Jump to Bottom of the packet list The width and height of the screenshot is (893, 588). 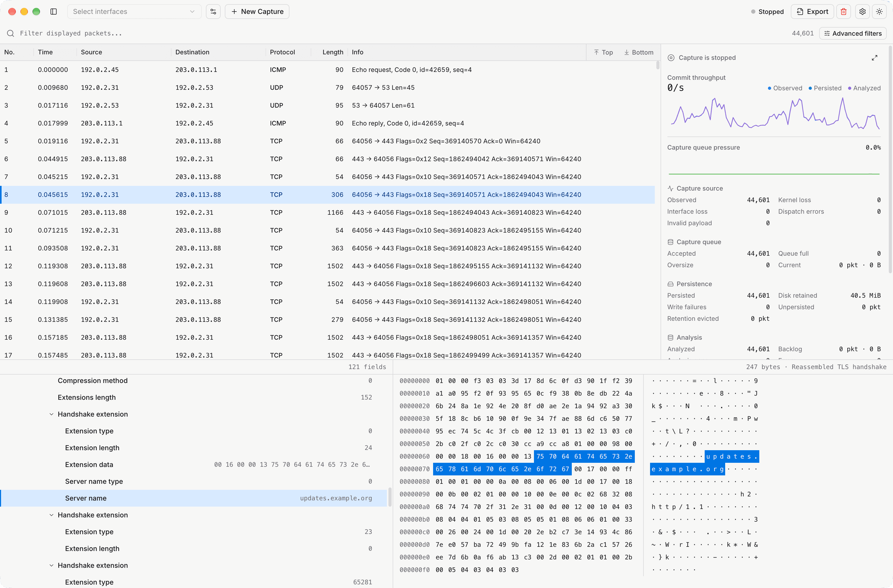point(638,52)
